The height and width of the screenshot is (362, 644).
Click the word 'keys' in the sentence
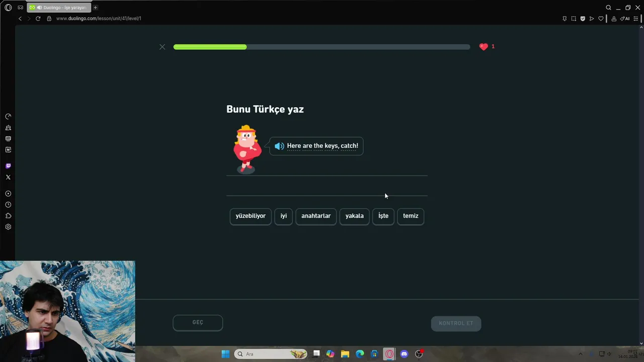332,146
